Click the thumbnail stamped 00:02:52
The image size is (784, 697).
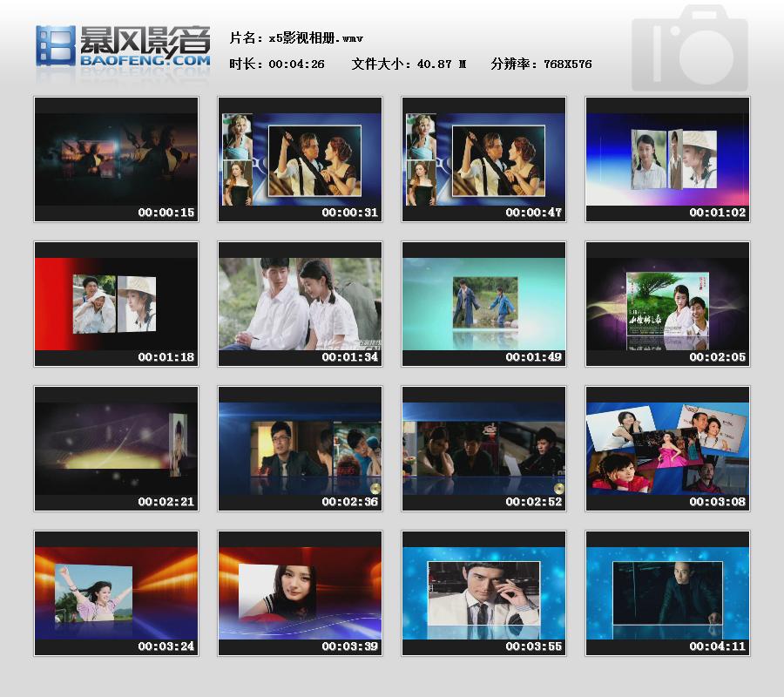(483, 448)
